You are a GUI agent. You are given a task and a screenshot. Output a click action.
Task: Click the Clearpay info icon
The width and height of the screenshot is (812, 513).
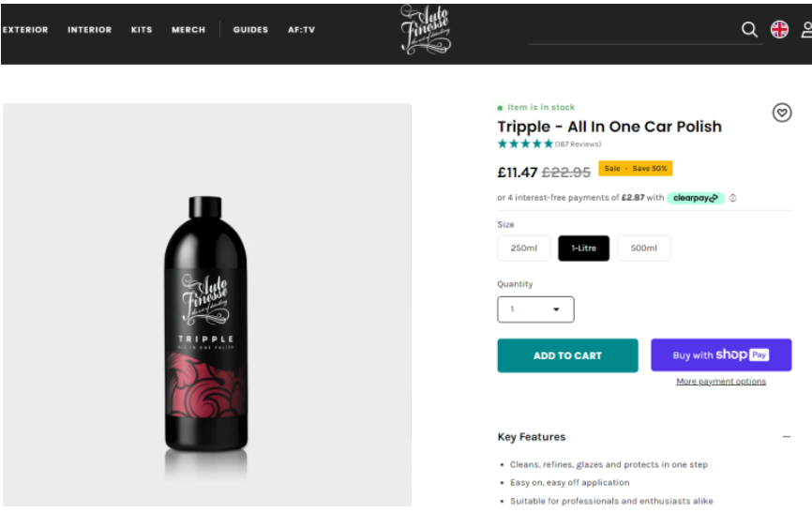pos(732,198)
